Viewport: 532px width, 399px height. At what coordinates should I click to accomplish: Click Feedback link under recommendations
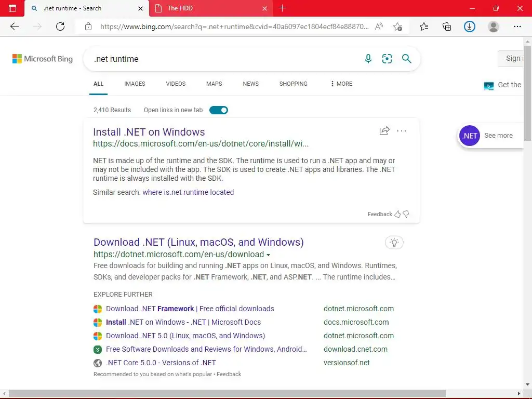click(229, 374)
